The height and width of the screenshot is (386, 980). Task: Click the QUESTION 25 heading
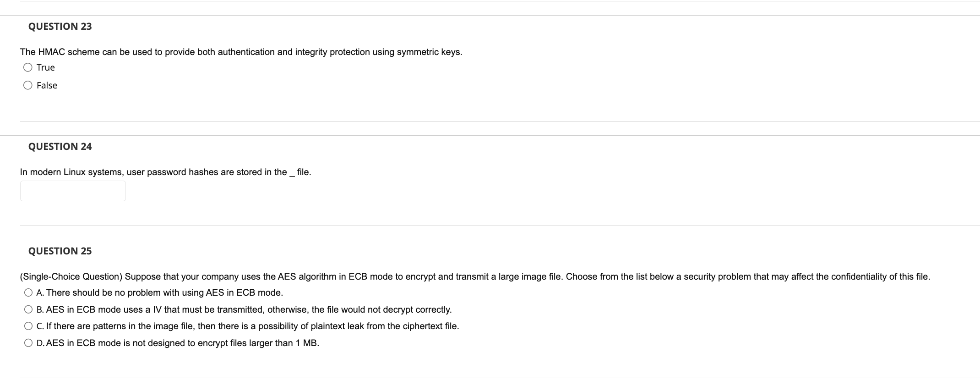tap(60, 251)
